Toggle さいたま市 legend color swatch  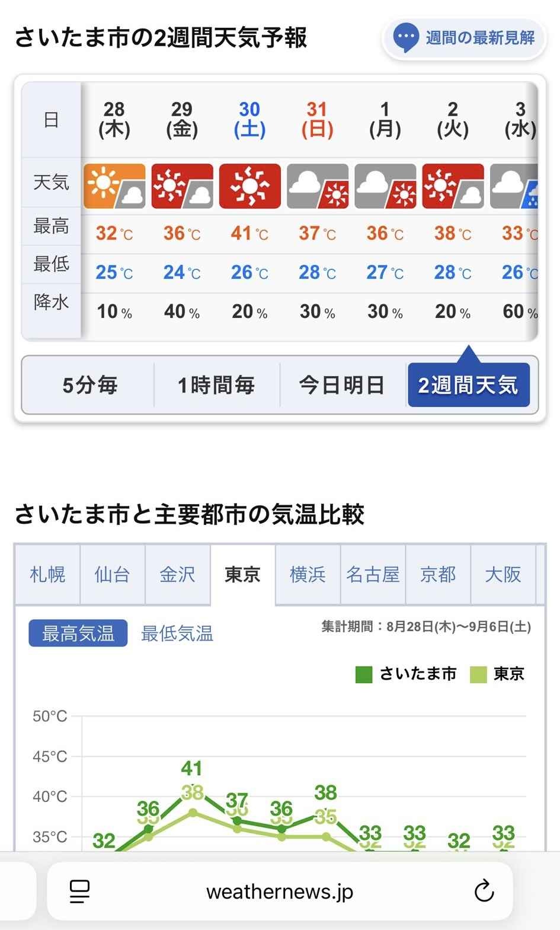[x=364, y=674]
